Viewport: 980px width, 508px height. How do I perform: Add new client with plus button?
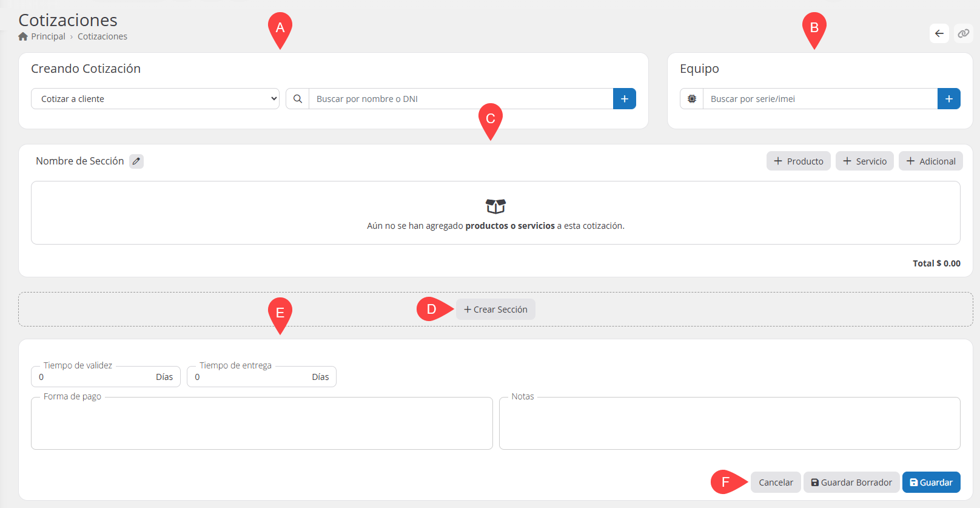pos(624,99)
